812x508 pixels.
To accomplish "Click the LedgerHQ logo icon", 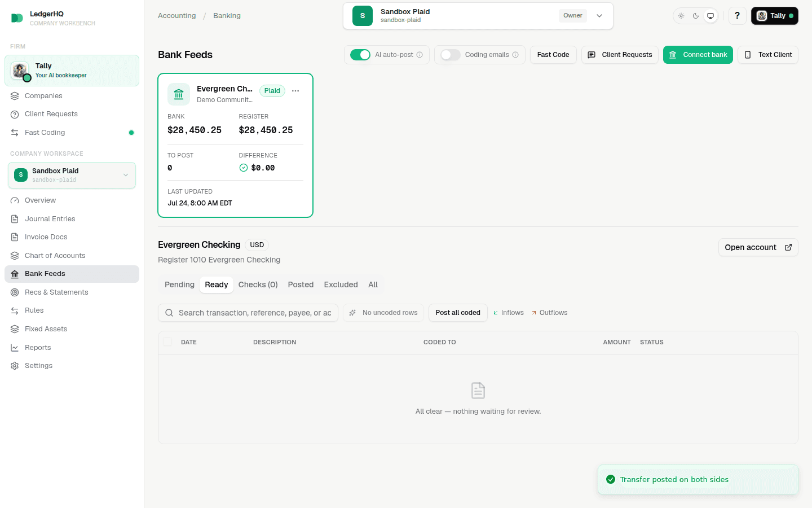I will pyautogui.click(x=17, y=18).
